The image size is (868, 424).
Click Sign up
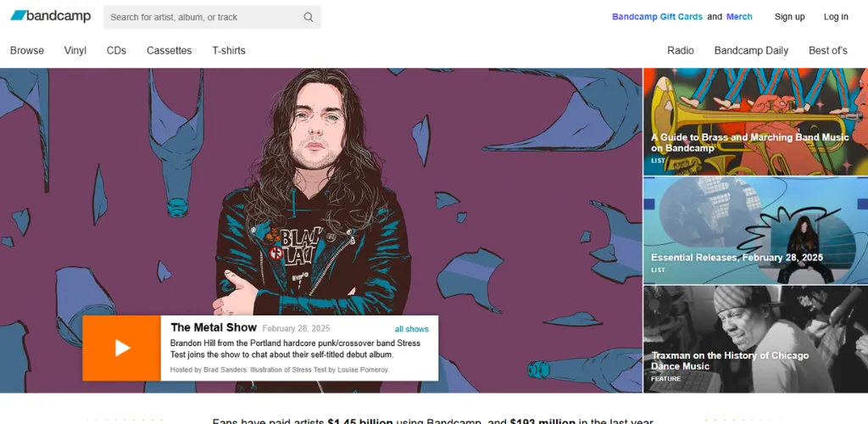point(789,17)
